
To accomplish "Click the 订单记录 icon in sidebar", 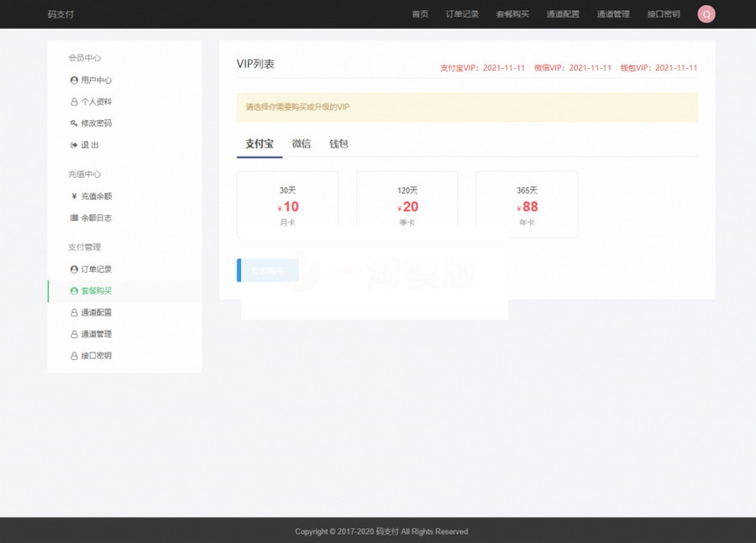I will [x=74, y=269].
